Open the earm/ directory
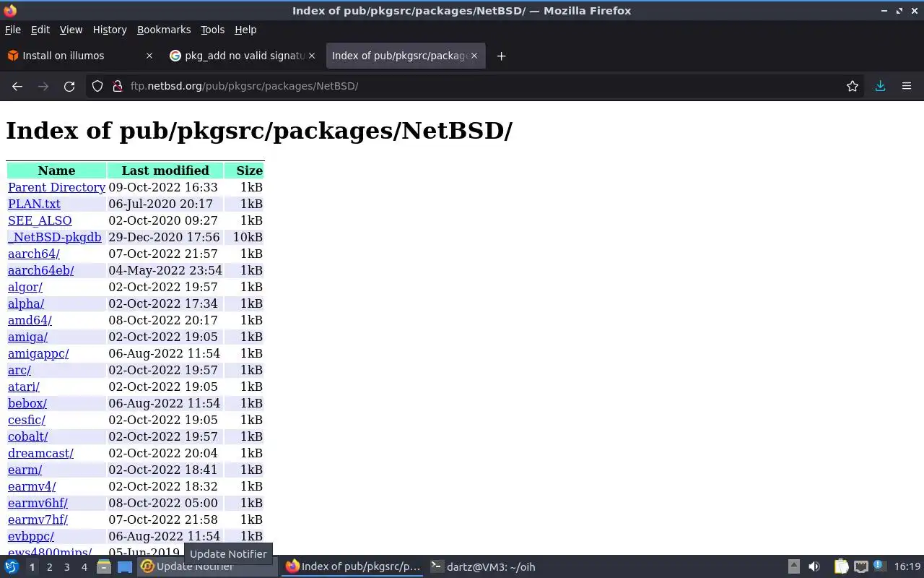924x578 pixels. (x=25, y=470)
